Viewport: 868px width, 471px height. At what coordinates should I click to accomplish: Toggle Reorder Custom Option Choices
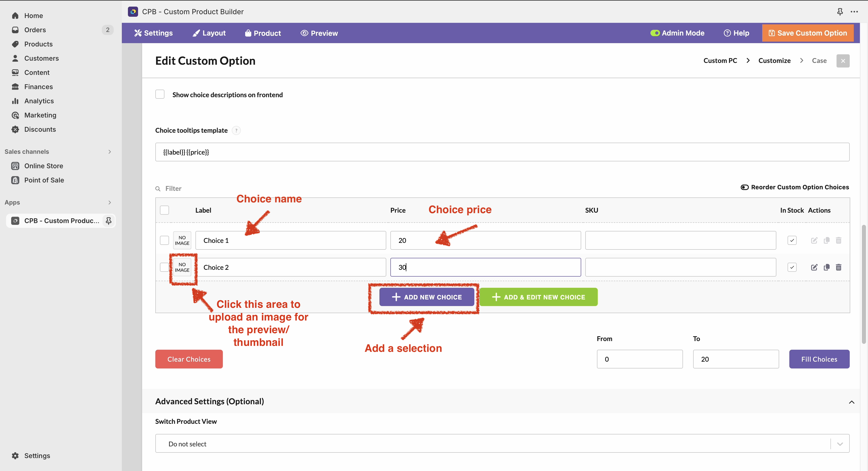click(x=745, y=187)
